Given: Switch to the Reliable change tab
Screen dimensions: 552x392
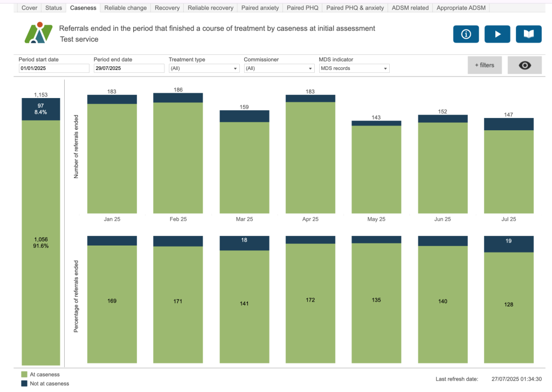Looking at the screenshot, I should [125, 8].
